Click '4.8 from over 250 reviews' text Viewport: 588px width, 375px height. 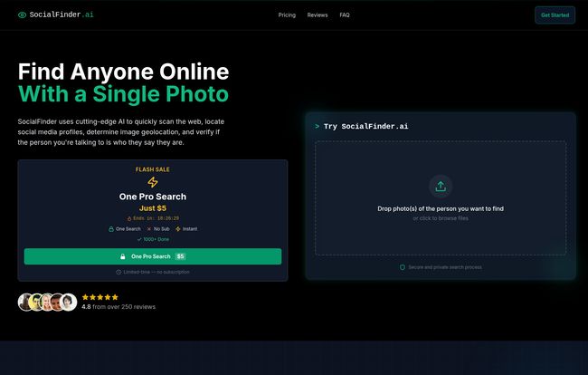click(119, 307)
